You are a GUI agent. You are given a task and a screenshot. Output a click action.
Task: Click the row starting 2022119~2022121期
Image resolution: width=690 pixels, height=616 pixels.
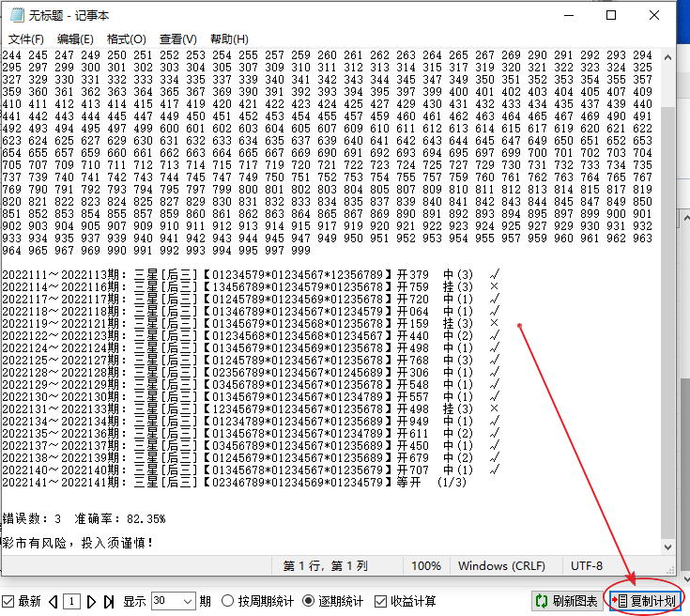pyautogui.click(x=251, y=324)
